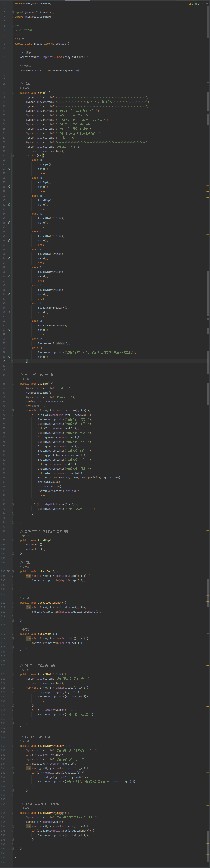210x868 pixels.
Task: Click emp.setdName(s) statement
Action: point(50,482)
